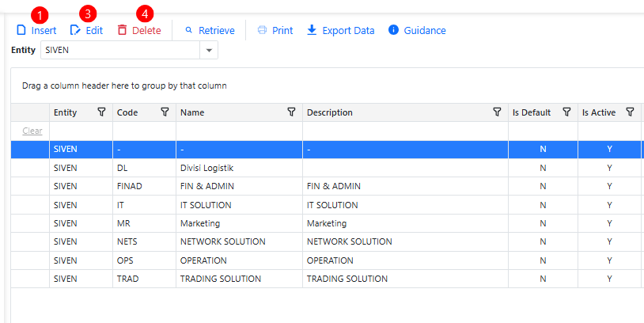Select the FINAD code cell
This screenshot has height=323, width=644.
pyautogui.click(x=145, y=186)
